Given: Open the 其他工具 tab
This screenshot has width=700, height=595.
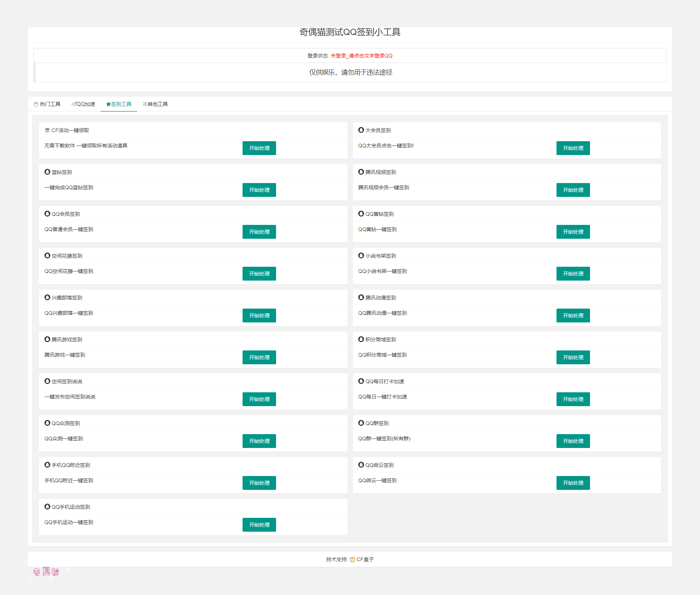Looking at the screenshot, I should (x=155, y=104).
